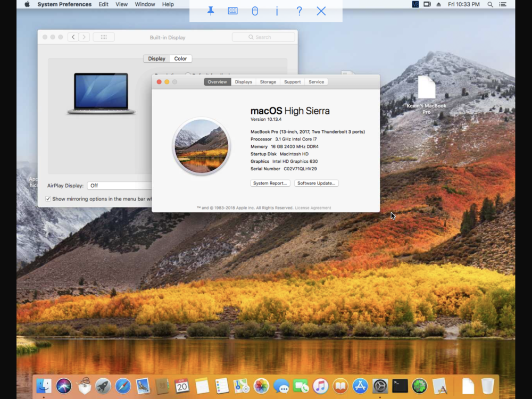This screenshot has height=399, width=532.
Task: Click the pin icon in remote toolbar
Action: point(211,11)
